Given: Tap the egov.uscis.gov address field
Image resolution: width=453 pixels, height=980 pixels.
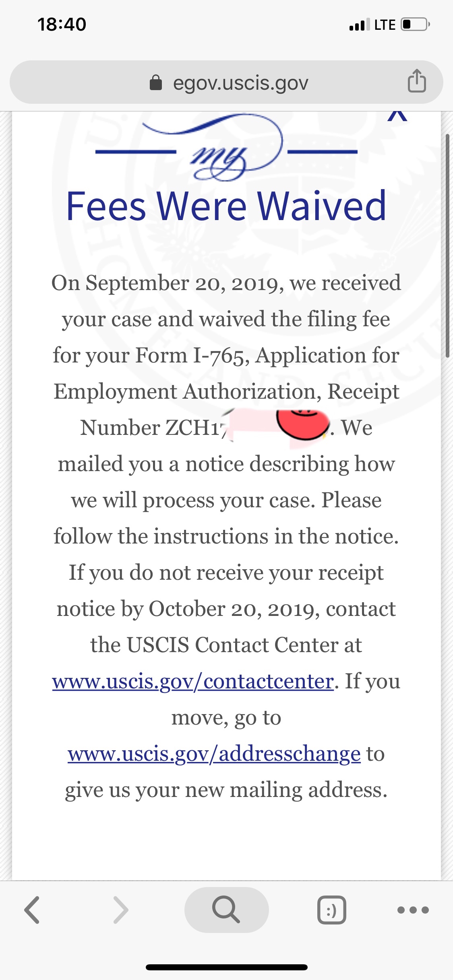Looking at the screenshot, I should click(x=226, y=82).
